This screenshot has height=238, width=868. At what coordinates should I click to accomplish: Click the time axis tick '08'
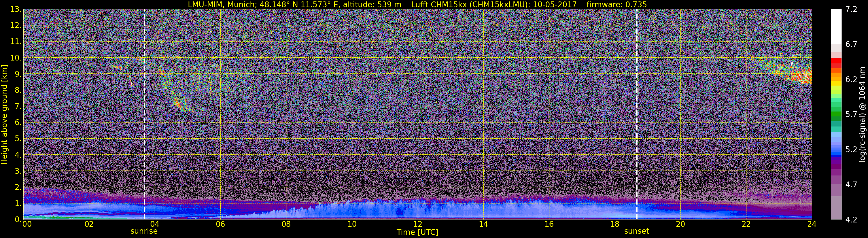(286, 224)
